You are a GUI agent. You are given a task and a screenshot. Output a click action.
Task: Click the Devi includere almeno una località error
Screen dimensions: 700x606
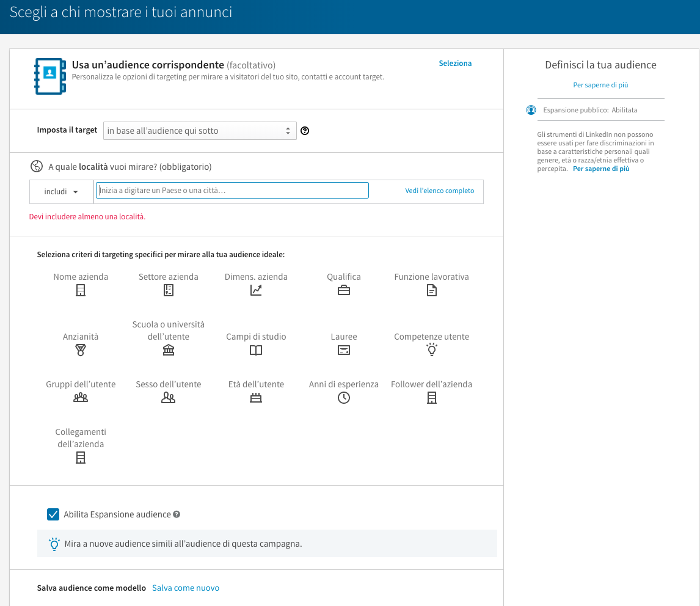(87, 217)
